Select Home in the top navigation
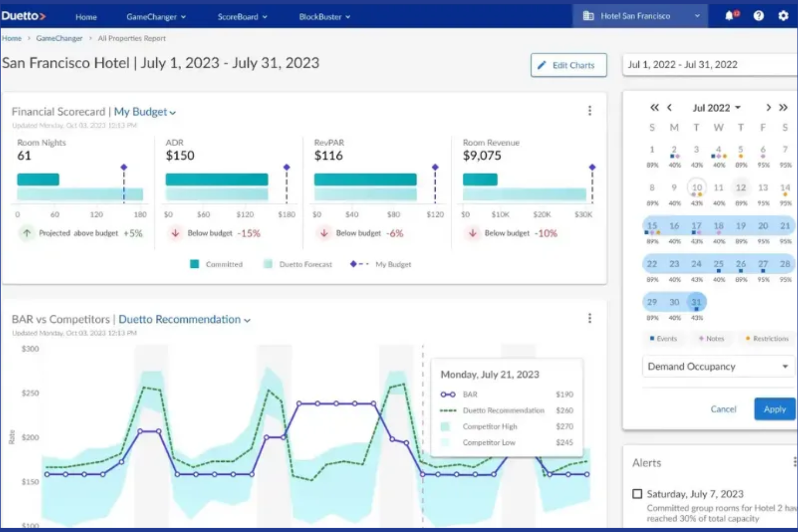Image resolution: width=798 pixels, height=532 pixels. click(86, 16)
